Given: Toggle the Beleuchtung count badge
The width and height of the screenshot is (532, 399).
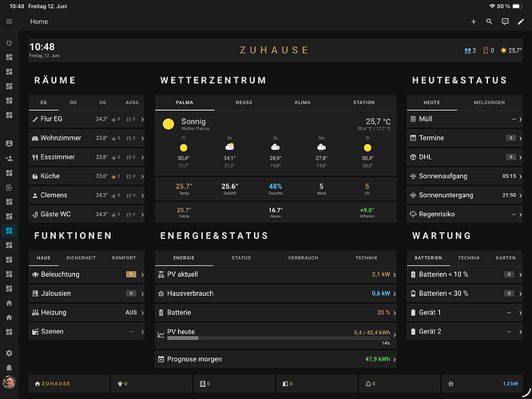Looking at the screenshot, I should (x=131, y=275).
